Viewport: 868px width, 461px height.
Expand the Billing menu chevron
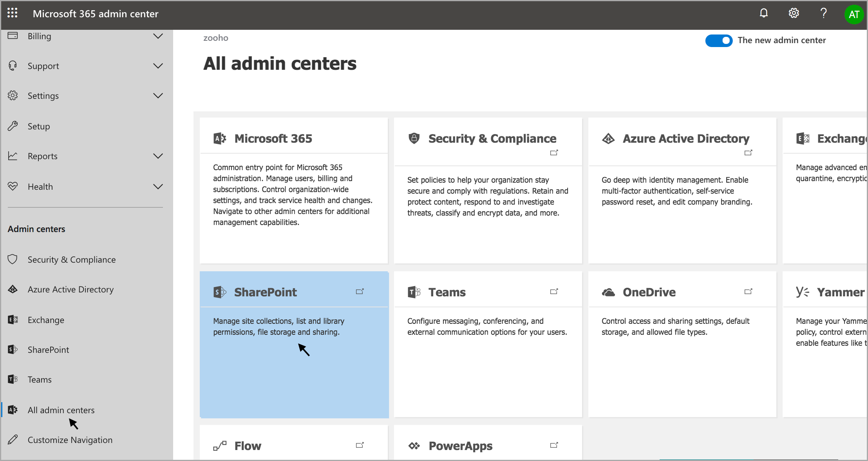(158, 36)
